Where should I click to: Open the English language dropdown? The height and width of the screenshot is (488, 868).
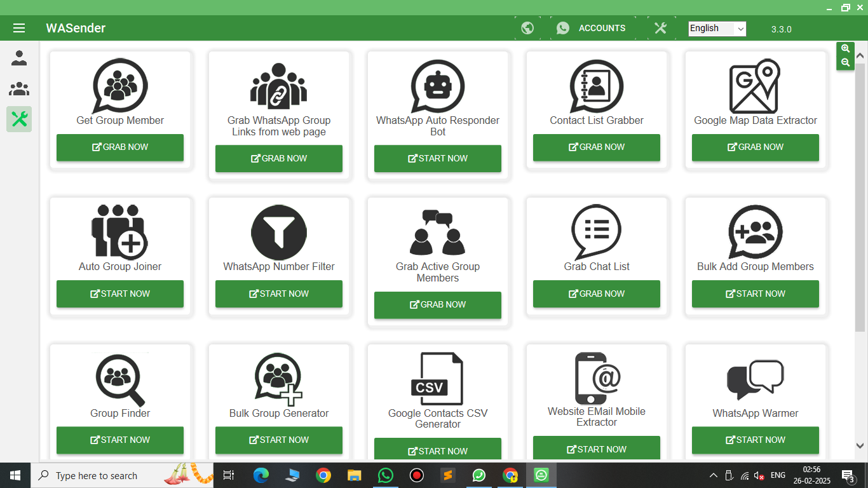[x=717, y=29]
